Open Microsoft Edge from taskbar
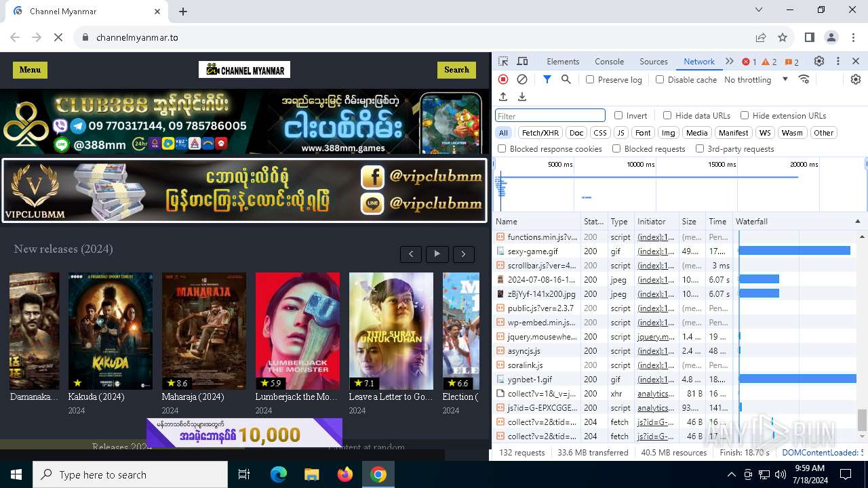 279,474
